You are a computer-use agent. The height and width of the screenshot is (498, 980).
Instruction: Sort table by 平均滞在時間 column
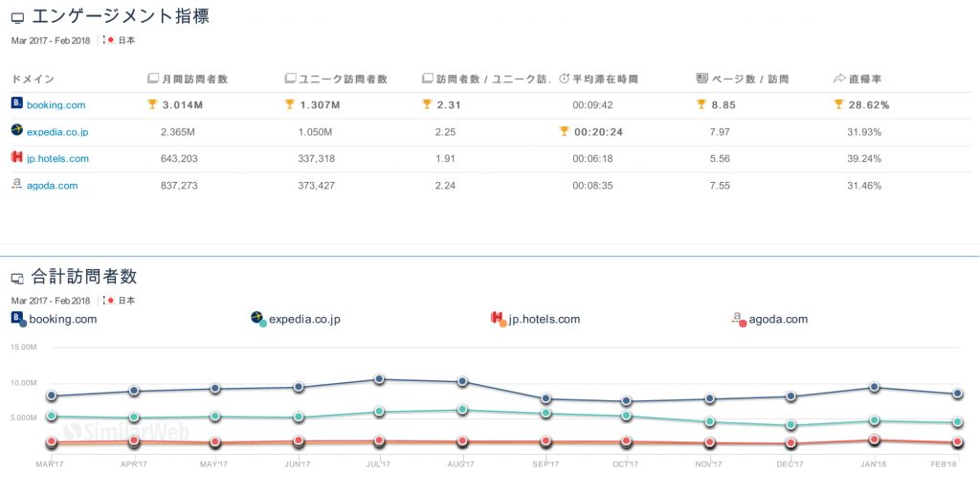[604, 79]
